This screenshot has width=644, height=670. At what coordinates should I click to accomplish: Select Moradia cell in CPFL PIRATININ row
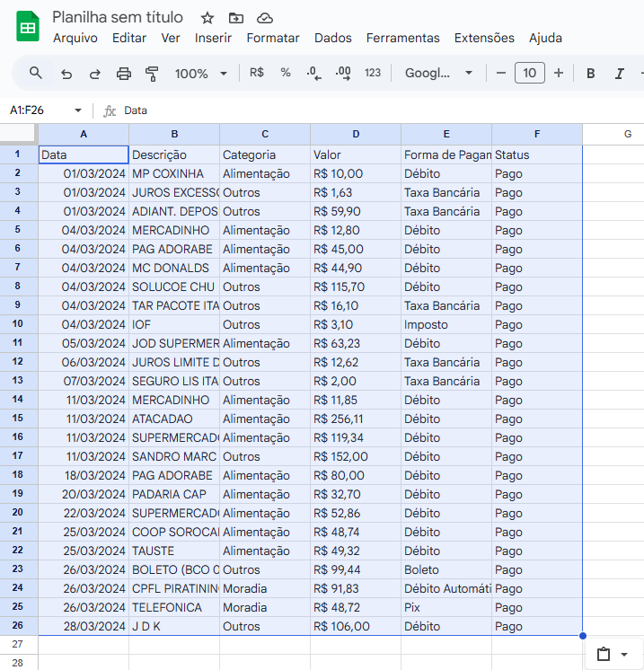[x=265, y=588]
